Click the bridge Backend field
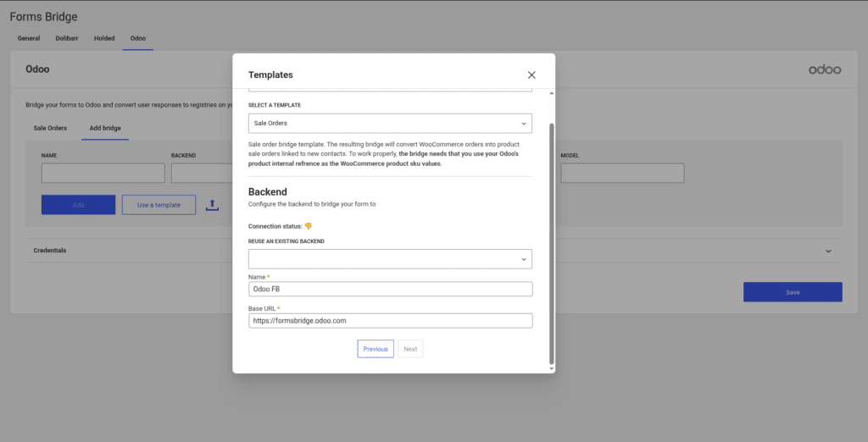The height and width of the screenshot is (442, 868). 202,173
